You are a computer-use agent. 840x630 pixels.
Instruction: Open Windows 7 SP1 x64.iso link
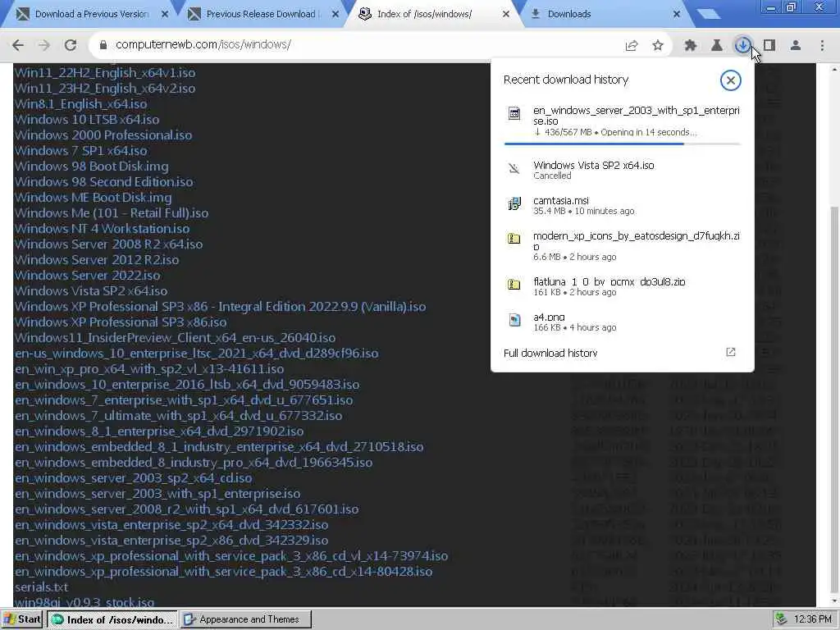coord(81,151)
